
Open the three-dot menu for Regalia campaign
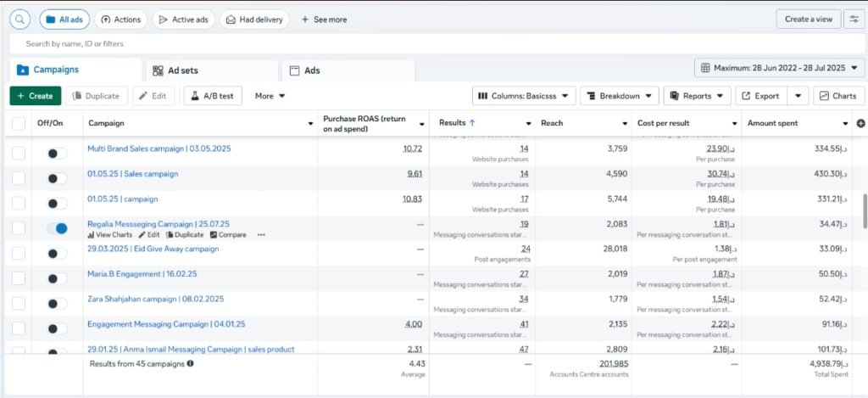pos(261,235)
